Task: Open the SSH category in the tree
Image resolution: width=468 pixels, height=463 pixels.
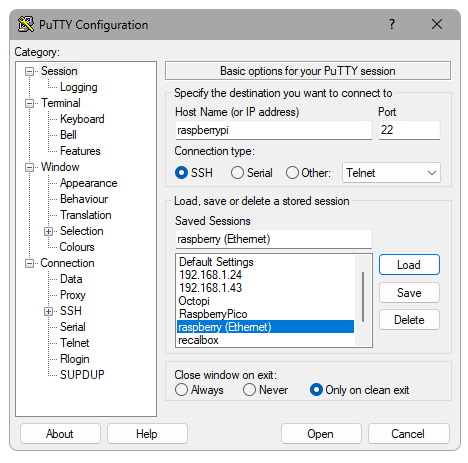Action: point(71,311)
